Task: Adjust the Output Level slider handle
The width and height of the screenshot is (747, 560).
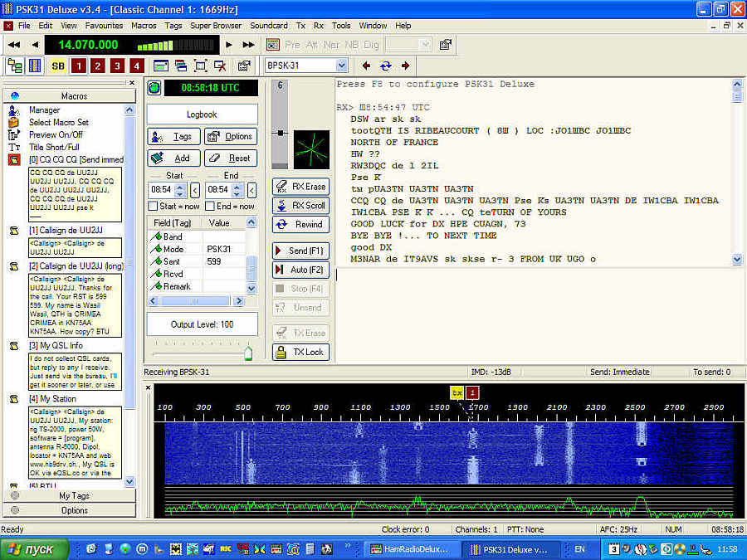Action: (248, 353)
